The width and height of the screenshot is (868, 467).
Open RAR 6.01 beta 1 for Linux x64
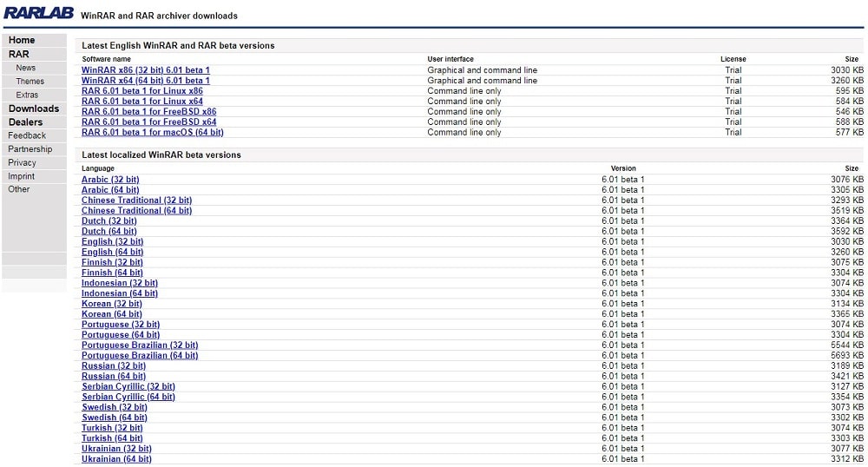(142, 102)
